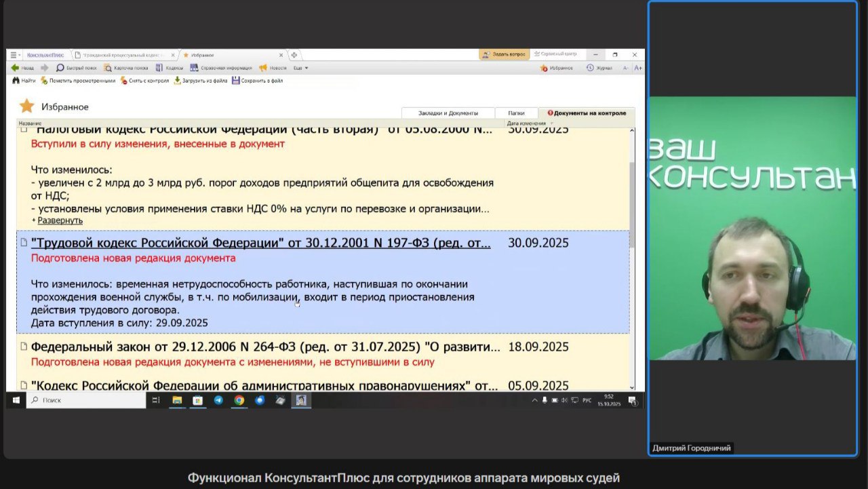Click Windows taskbar Поиск search field

pos(87,400)
